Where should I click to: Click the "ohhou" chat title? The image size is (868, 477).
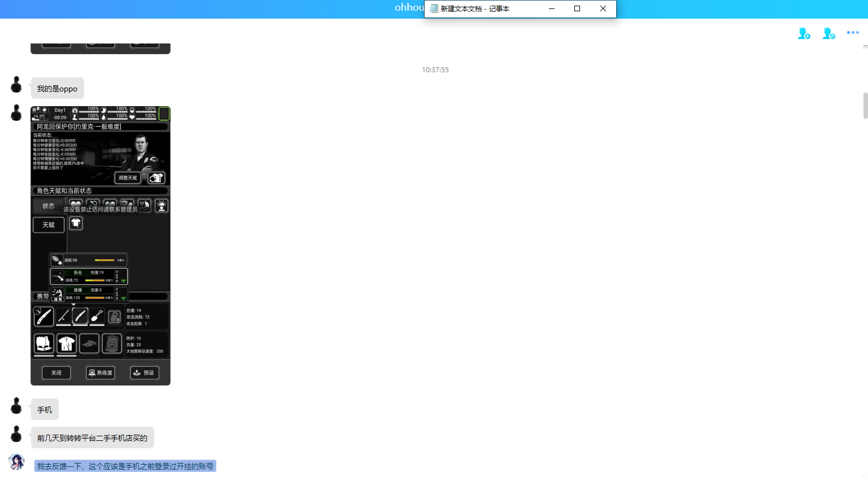(409, 8)
